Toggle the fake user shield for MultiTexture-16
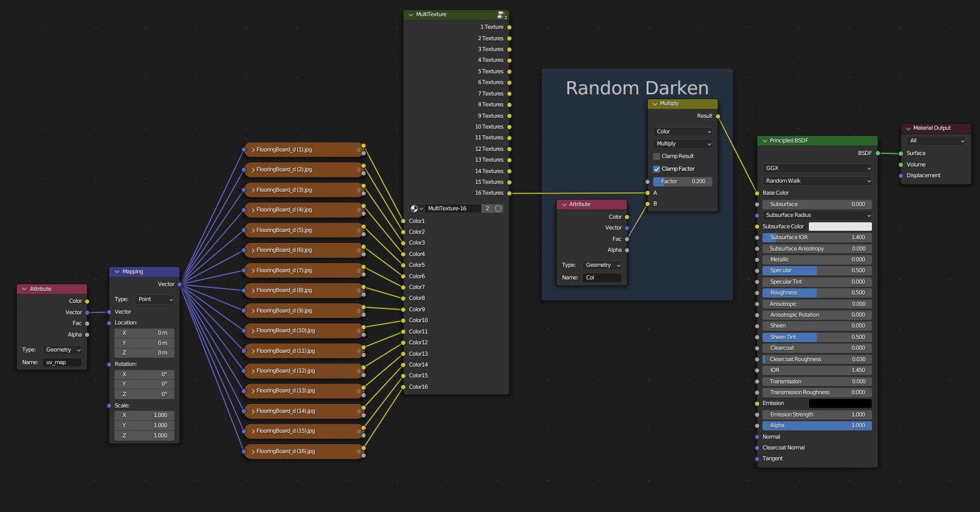 pos(498,209)
